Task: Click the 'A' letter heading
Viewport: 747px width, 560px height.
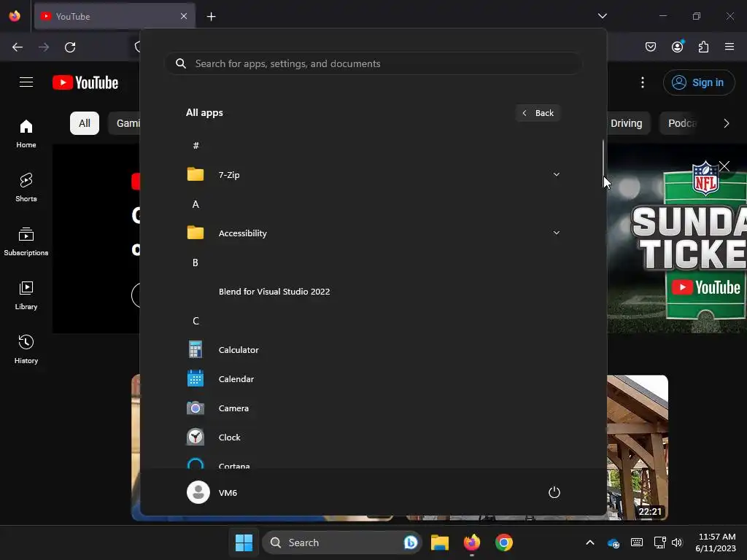Action: (x=196, y=204)
